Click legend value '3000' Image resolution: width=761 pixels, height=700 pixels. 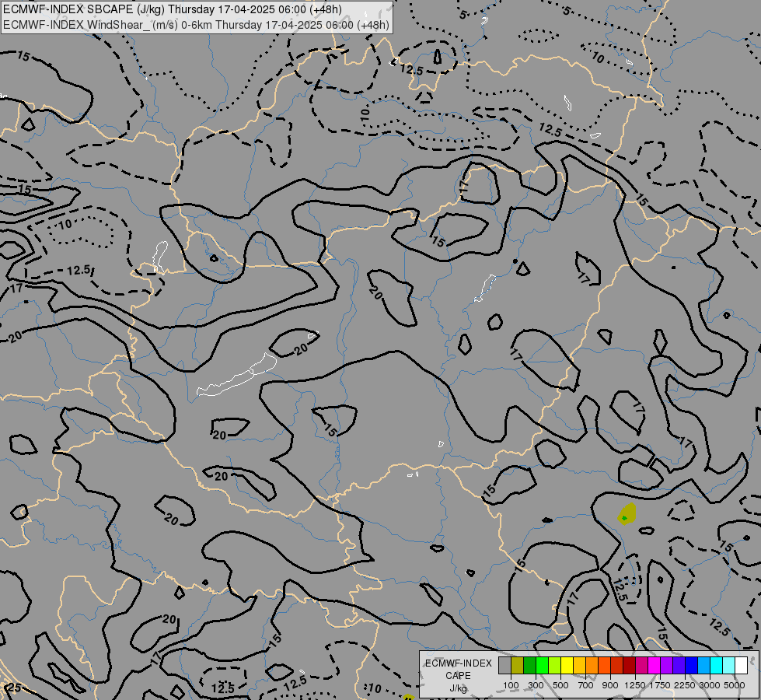coord(710,685)
